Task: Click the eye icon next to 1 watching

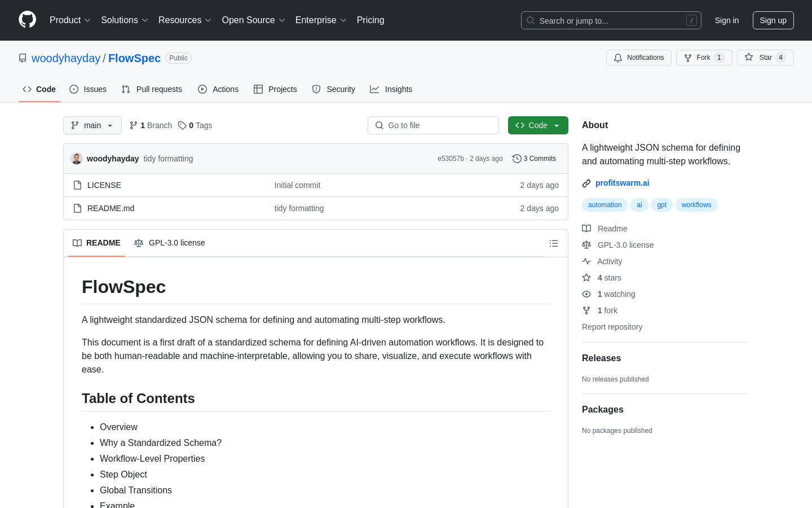Action: (x=586, y=294)
